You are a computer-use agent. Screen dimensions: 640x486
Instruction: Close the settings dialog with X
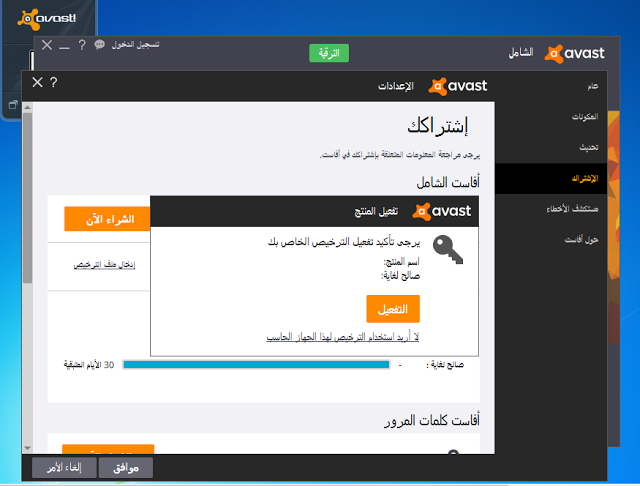[x=37, y=82]
